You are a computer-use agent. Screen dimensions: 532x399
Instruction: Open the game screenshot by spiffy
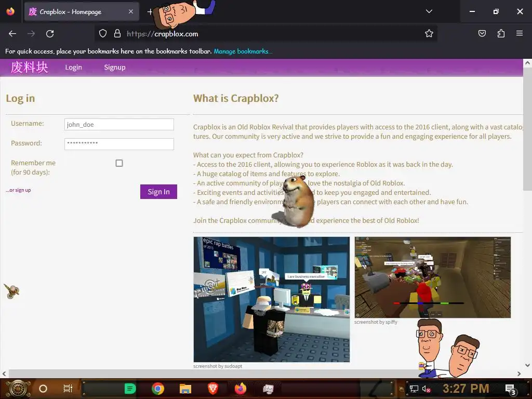pos(433,277)
